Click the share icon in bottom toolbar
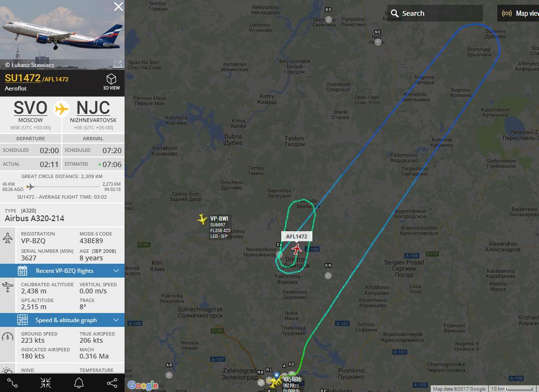The image size is (539, 392). click(x=112, y=383)
